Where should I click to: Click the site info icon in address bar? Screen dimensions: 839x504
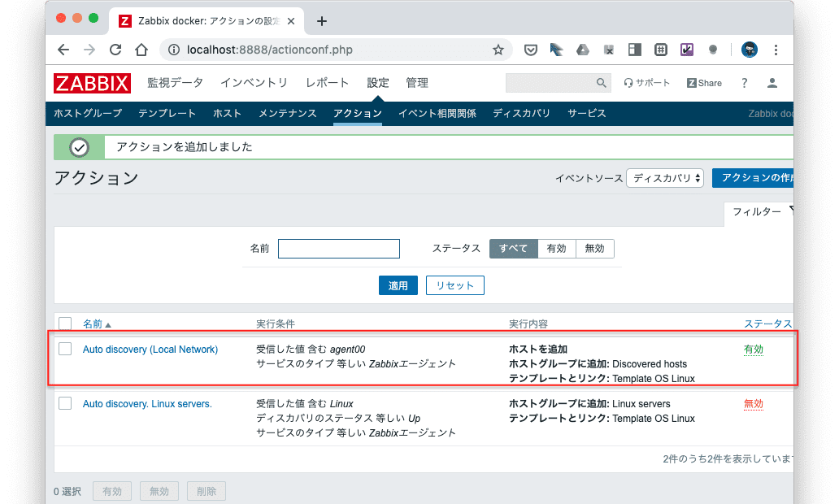tap(174, 50)
